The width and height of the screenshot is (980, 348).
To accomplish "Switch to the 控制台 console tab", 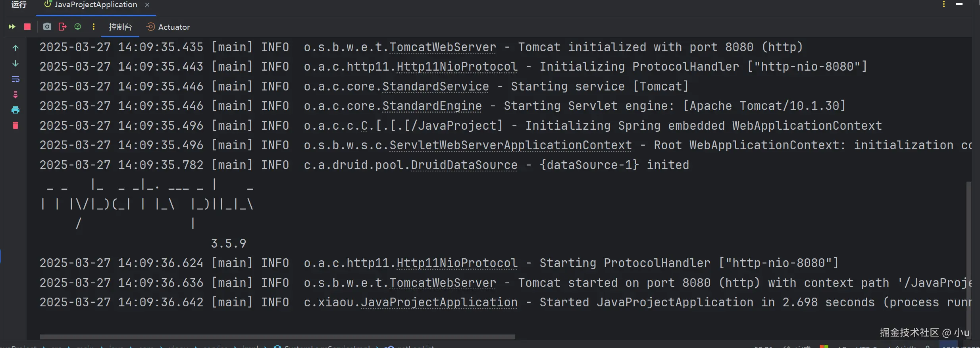I will 120,27.
